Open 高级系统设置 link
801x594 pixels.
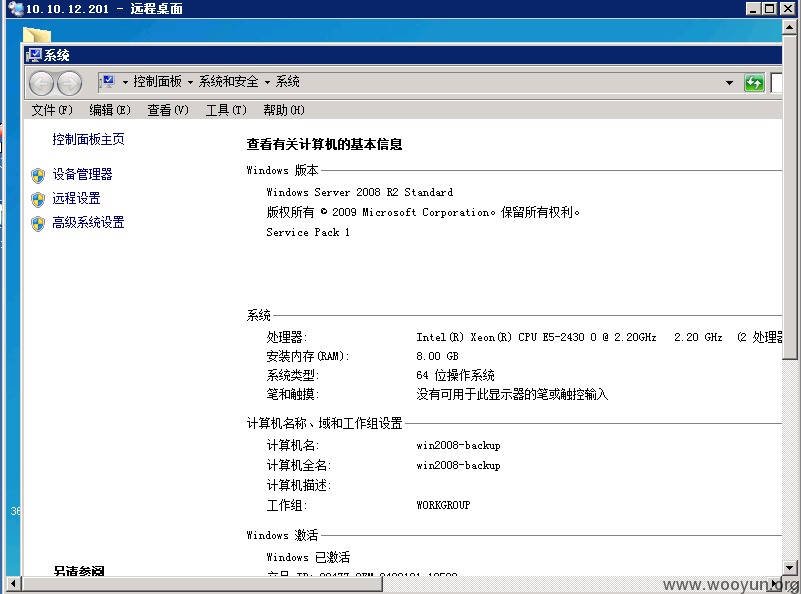point(88,222)
